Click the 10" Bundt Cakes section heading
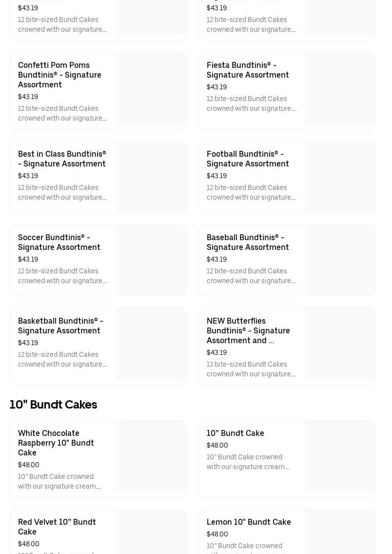Image resolution: width=392 pixels, height=554 pixels. click(53, 405)
